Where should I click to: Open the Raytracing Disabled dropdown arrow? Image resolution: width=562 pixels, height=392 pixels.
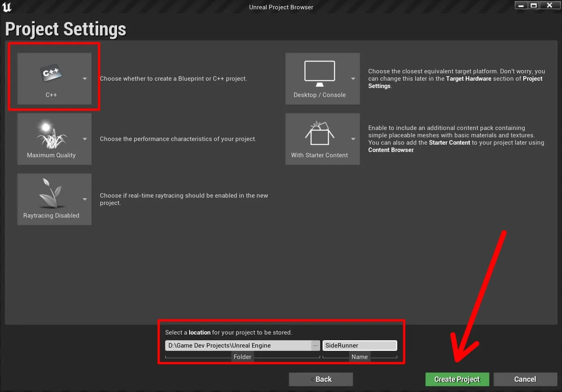pos(85,199)
